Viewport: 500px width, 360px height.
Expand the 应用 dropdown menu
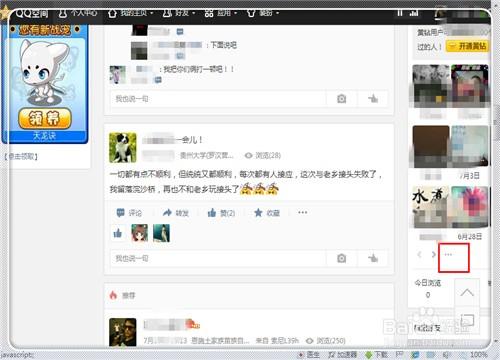220,13
